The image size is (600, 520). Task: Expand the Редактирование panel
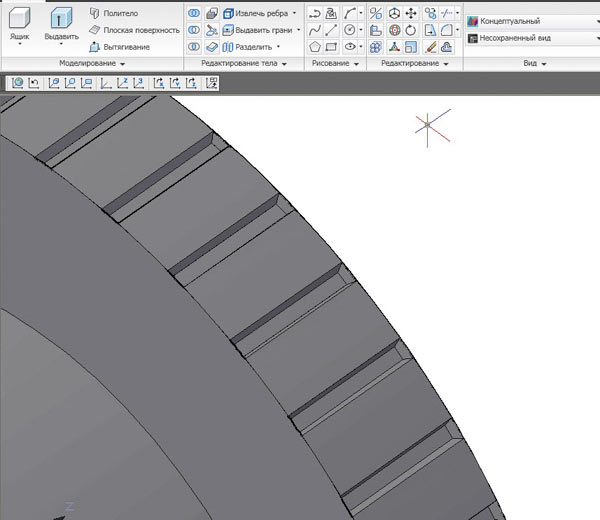point(414,64)
